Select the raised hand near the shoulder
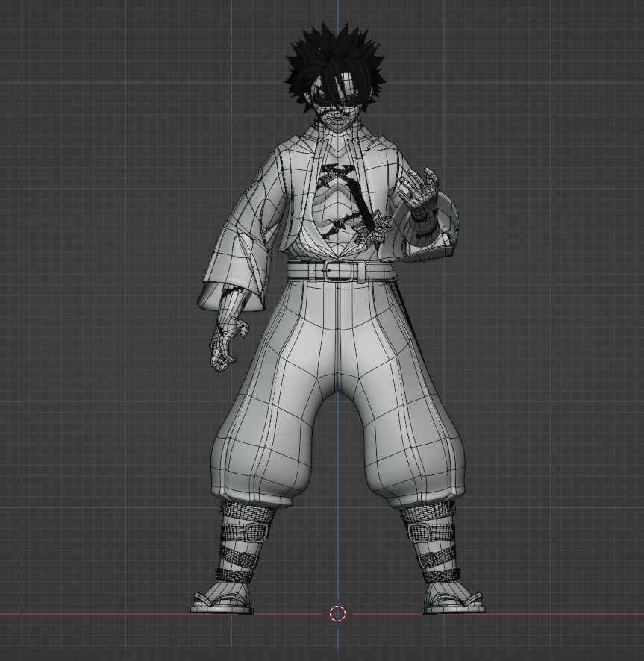644x661 pixels. pyautogui.click(x=419, y=190)
